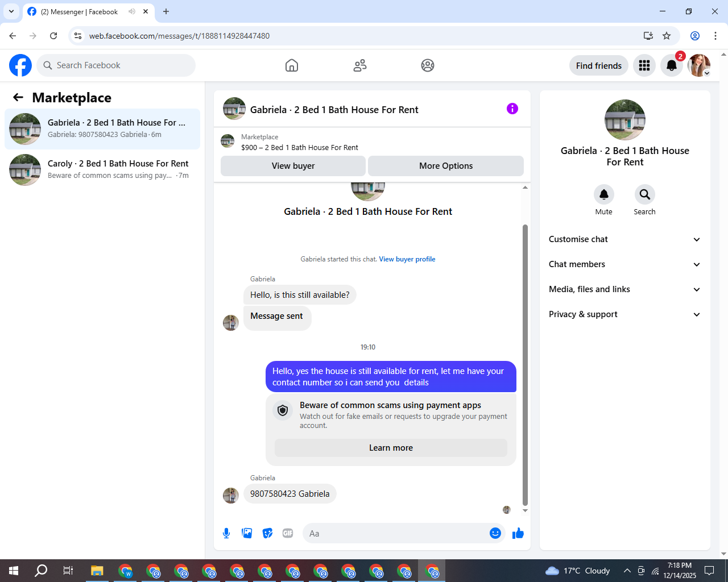Image resolution: width=728 pixels, height=582 pixels.
Task: Click the site information icon in address bar
Action: 78,36
